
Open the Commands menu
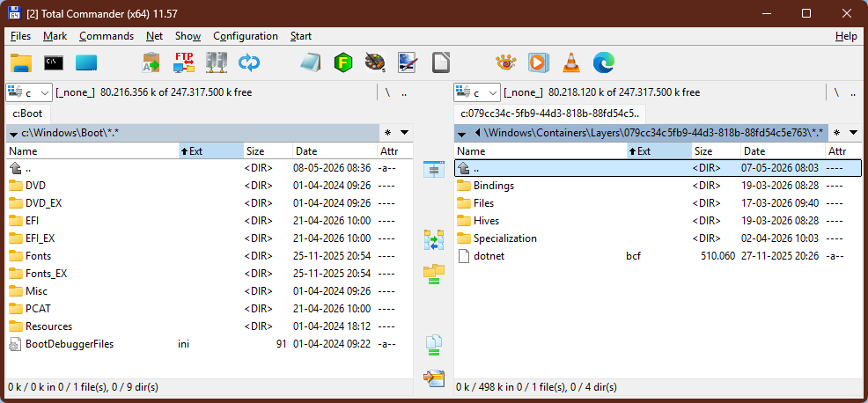click(107, 36)
